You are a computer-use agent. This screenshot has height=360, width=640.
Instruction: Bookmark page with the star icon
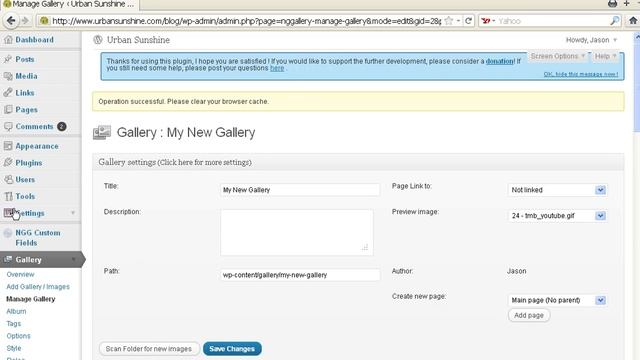449,20
